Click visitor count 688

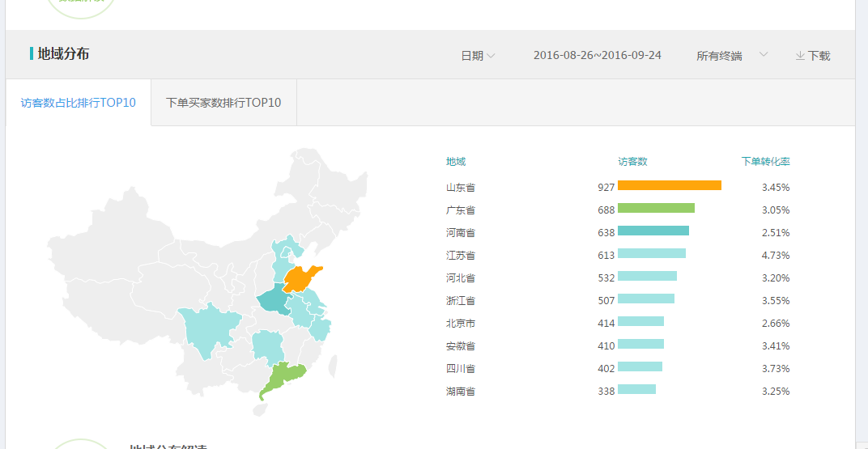pyautogui.click(x=606, y=210)
